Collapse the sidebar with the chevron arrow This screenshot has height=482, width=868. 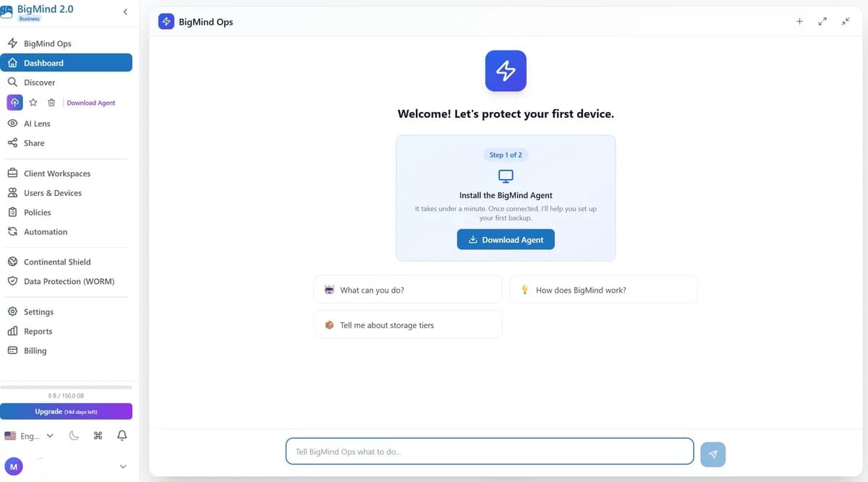(x=125, y=12)
